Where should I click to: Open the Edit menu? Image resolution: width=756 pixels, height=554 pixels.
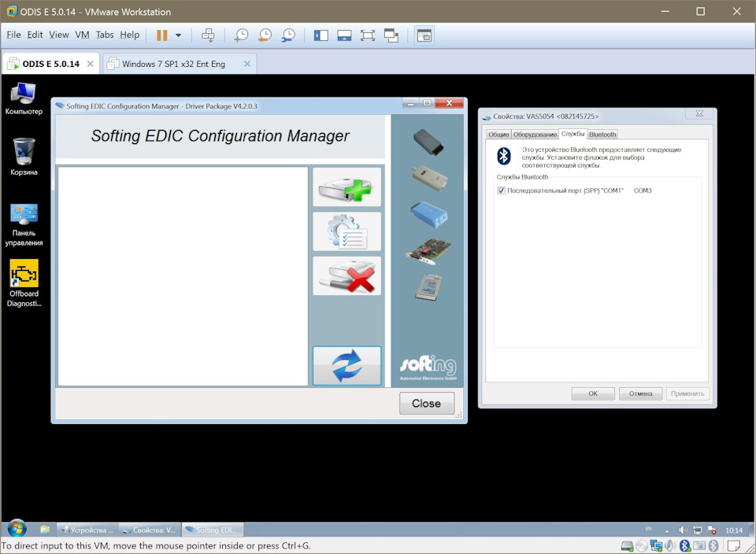tap(35, 35)
